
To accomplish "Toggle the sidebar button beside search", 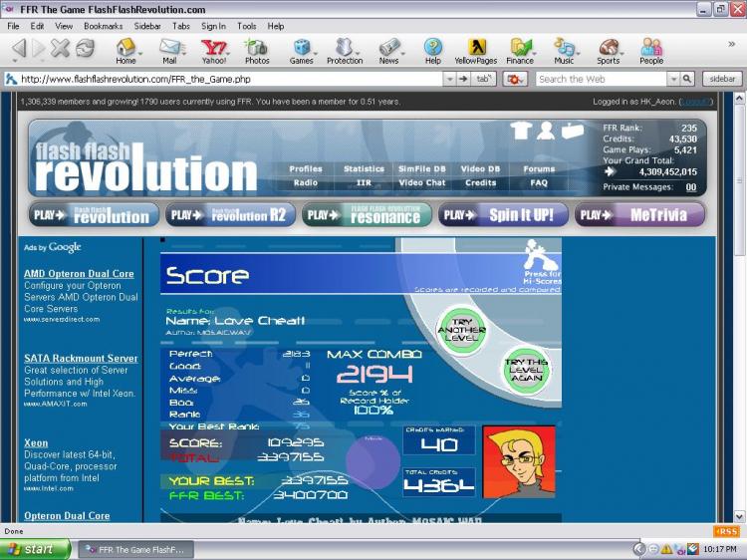I will [x=722, y=79].
